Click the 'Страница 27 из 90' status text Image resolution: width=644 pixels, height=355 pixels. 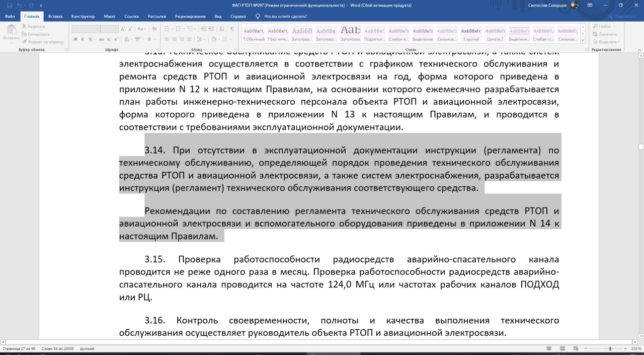point(19,348)
